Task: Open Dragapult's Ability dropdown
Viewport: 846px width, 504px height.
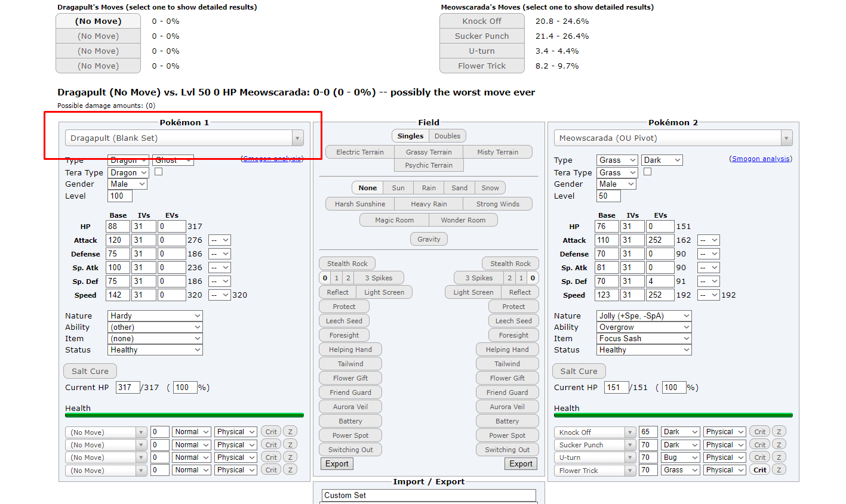Action: pyautogui.click(x=155, y=327)
